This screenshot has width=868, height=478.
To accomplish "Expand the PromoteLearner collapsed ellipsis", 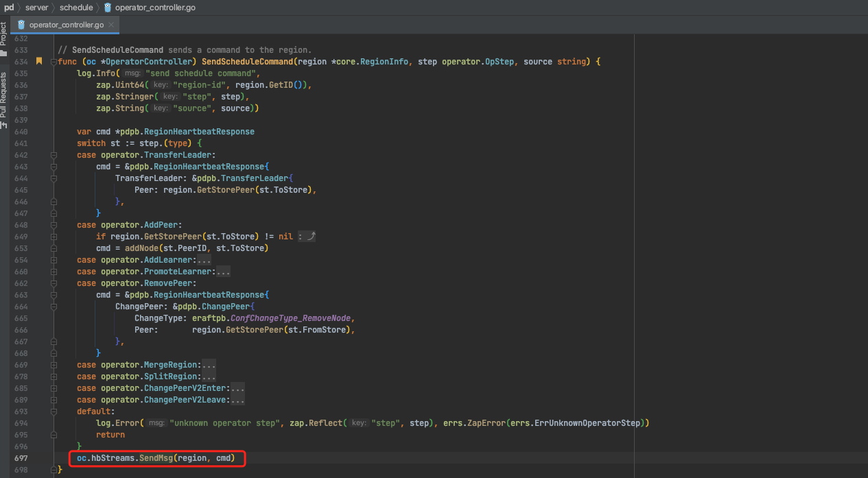I will point(223,272).
